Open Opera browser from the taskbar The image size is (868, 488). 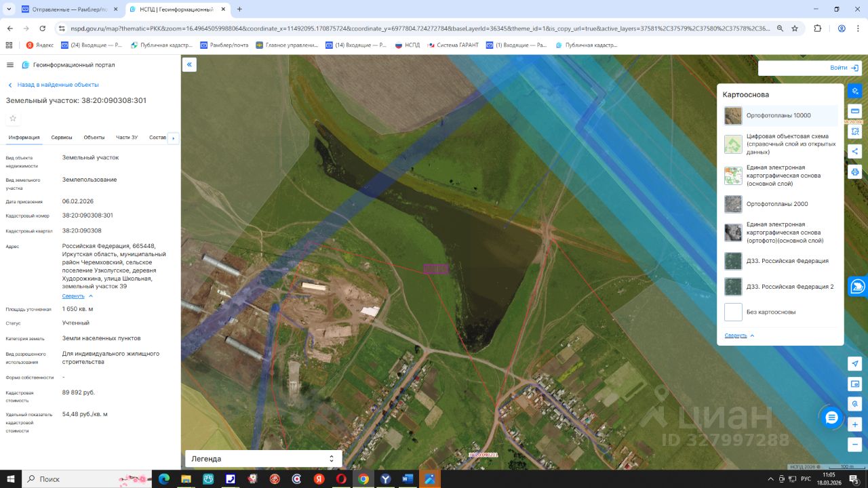(x=340, y=479)
